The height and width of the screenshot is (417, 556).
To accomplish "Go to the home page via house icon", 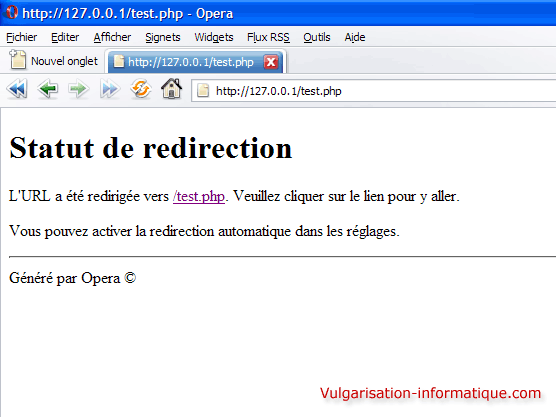I will pos(172,88).
